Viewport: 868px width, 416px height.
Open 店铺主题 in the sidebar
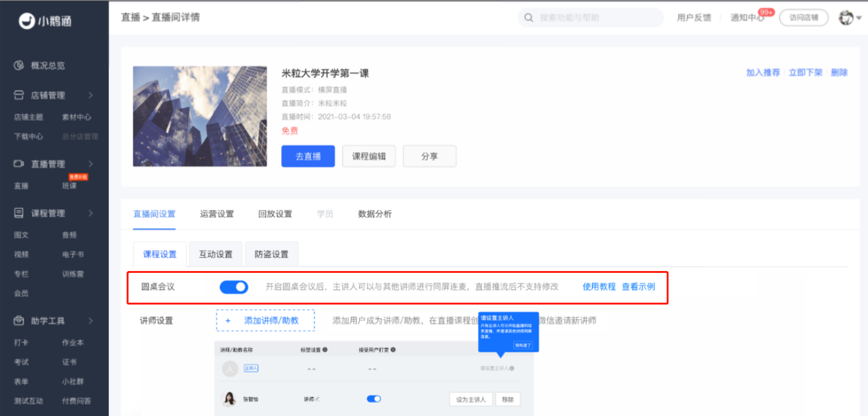[x=28, y=117]
